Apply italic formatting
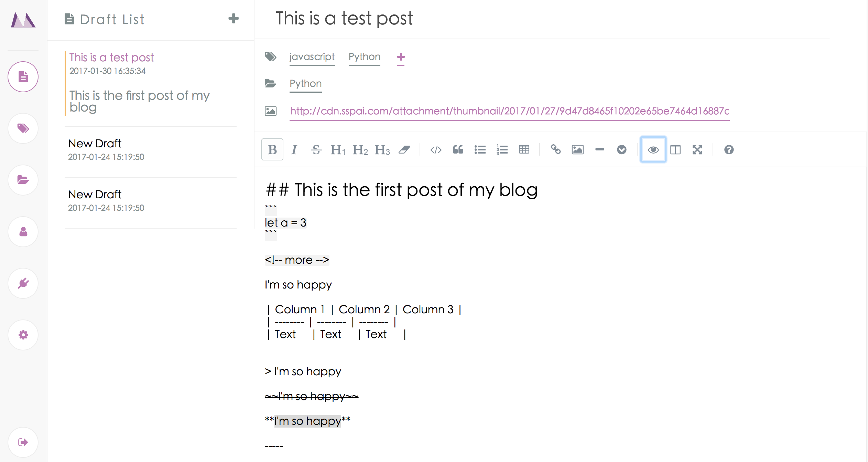This screenshot has width=868, height=462. coord(294,150)
